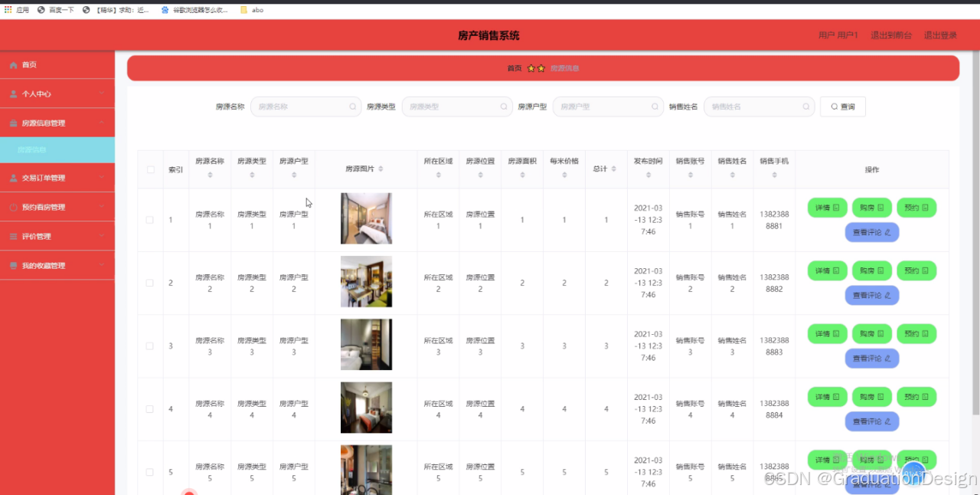Click the icon beside 我的收藏管理
This screenshot has width=980, height=495.
[14, 266]
